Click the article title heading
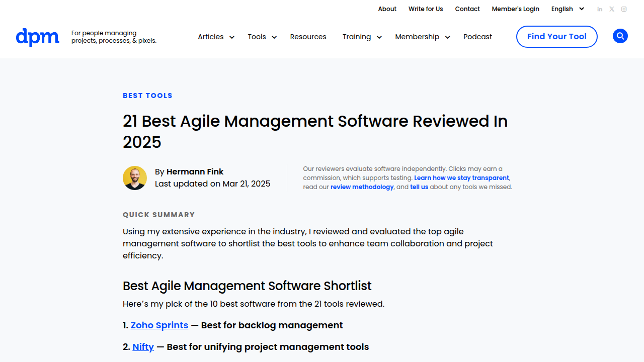This screenshot has width=644, height=362. pyautogui.click(x=315, y=131)
